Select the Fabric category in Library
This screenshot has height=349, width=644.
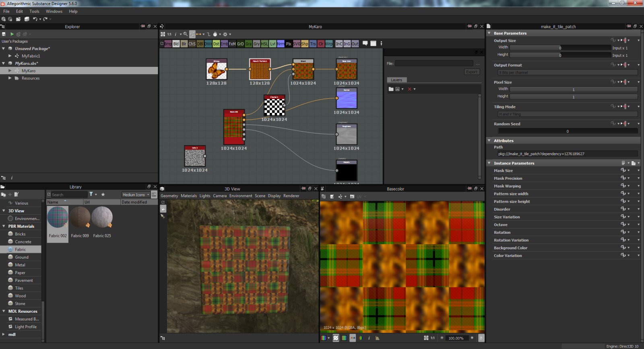pos(21,249)
